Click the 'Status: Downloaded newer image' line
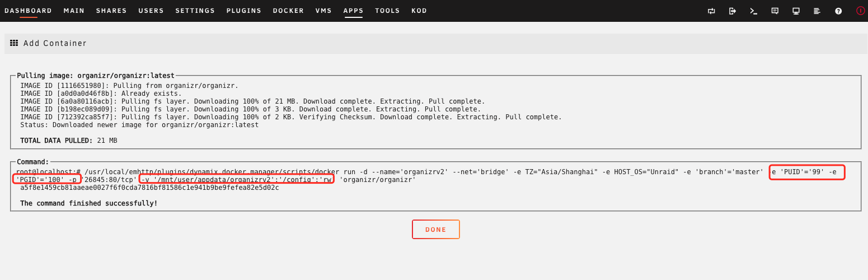868x280 pixels. (139, 125)
